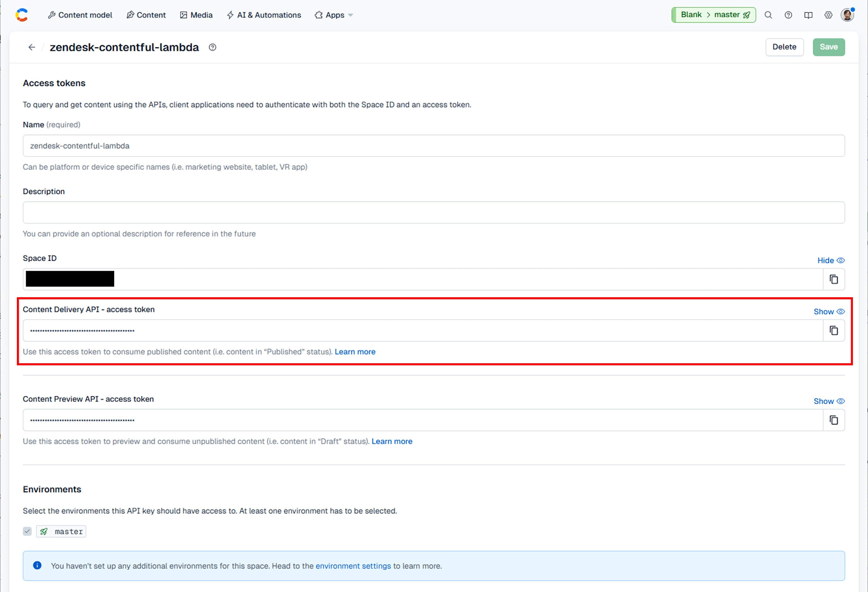Click the Contentful logo
The height and width of the screenshot is (592, 868).
coord(22,15)
